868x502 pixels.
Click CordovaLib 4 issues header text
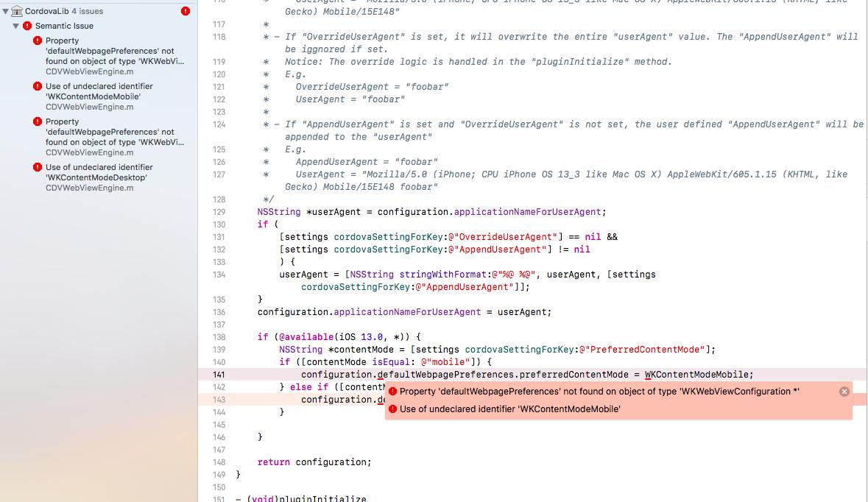click(x=64, y=11)
